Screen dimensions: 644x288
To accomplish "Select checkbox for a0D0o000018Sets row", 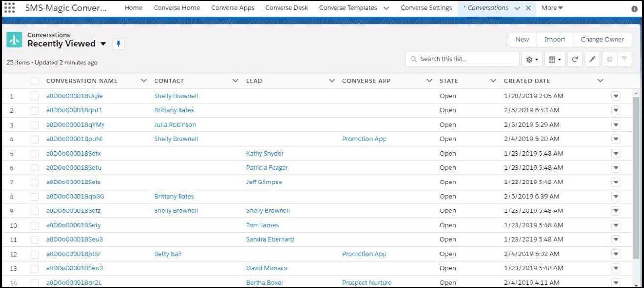I will pos(35,182).
